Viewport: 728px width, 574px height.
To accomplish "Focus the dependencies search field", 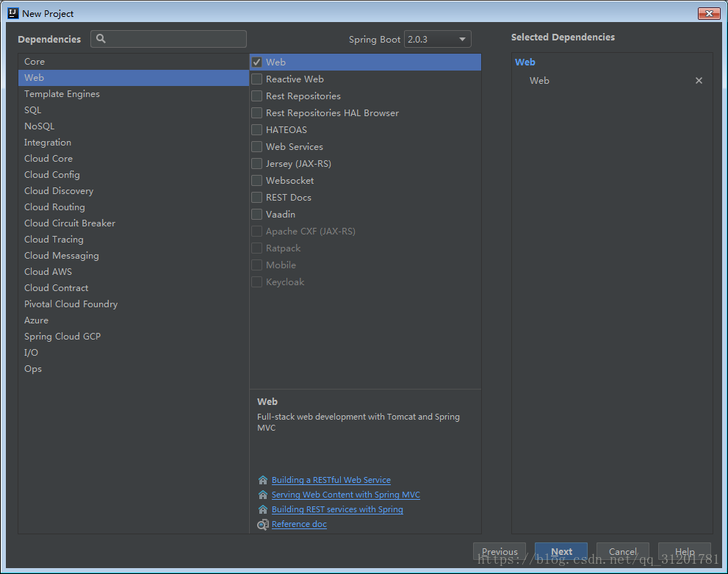I will click(x=168, y=39).
